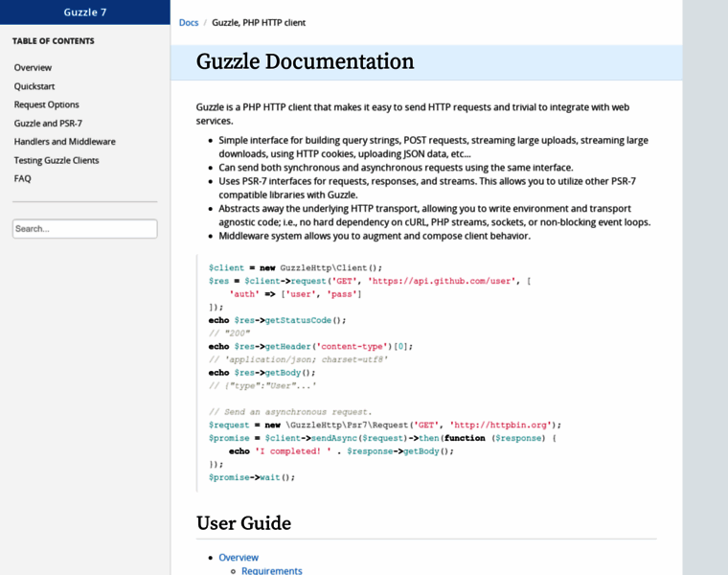The image size is (728, 575).
Task: Open FAQ in the sidebar
Action: (x=22, y=179)
